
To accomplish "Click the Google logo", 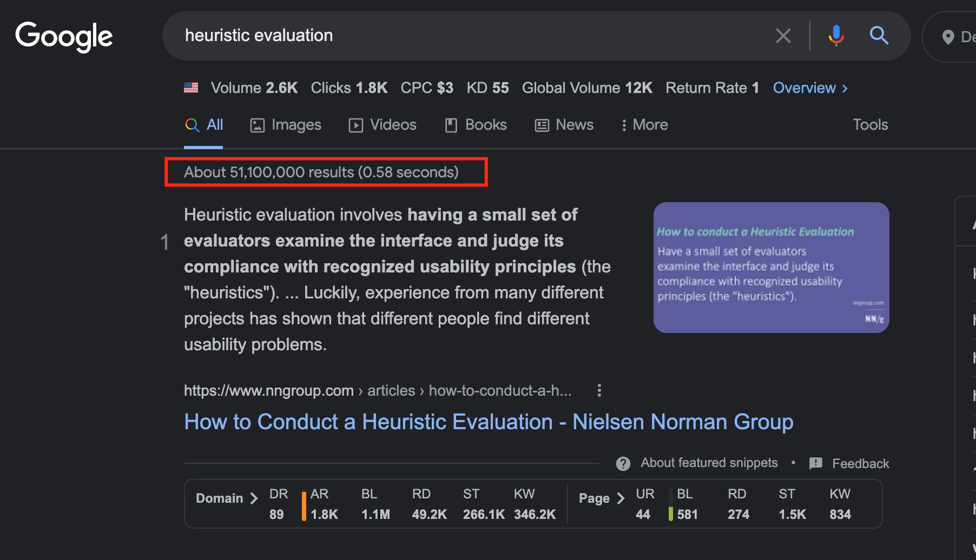I will tap(64, 36).
